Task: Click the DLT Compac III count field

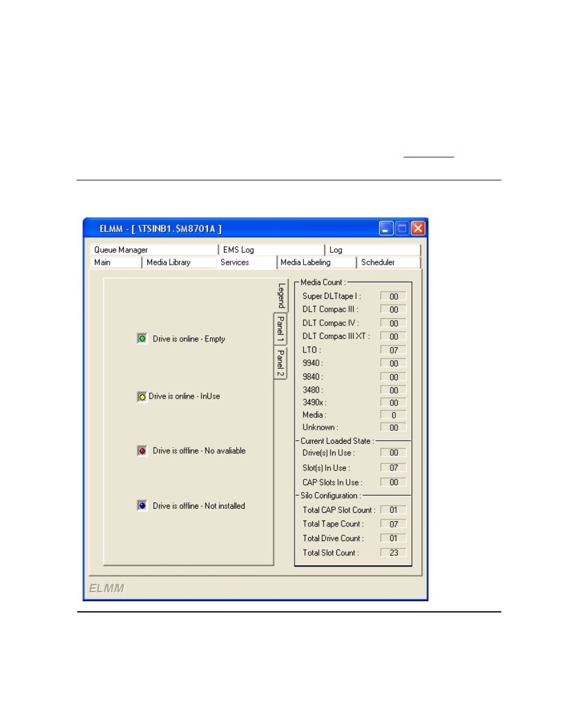Action: 394,309
